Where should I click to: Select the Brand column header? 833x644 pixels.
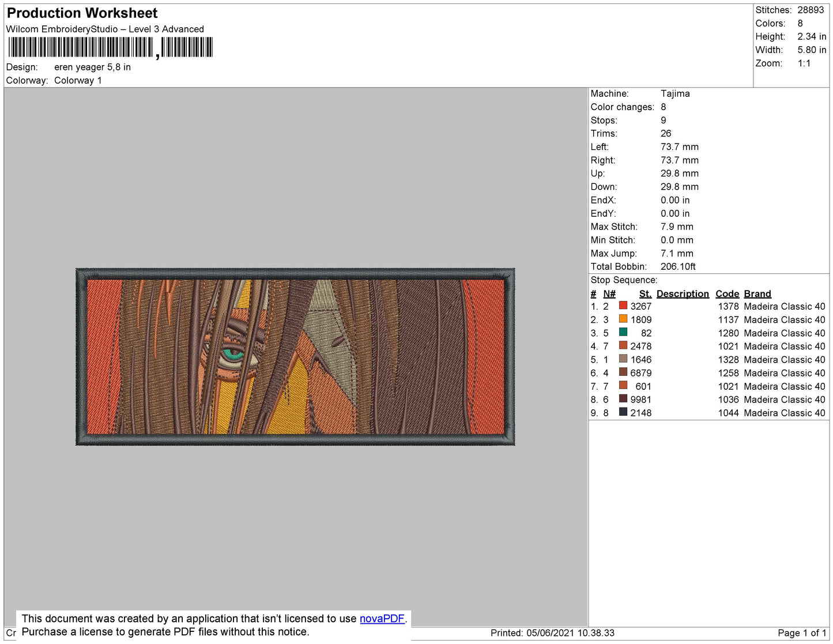tap(757, 293)
